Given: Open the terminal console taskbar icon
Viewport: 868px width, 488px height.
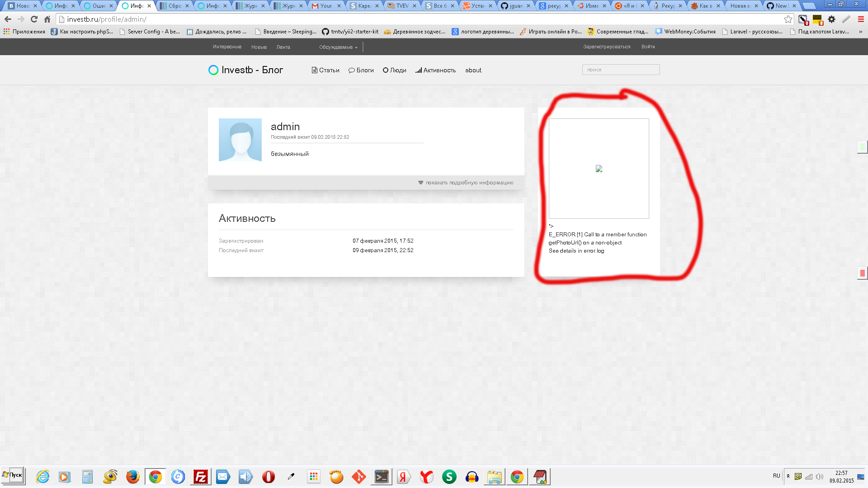Looking at the screenshot, I should [382, 477].
